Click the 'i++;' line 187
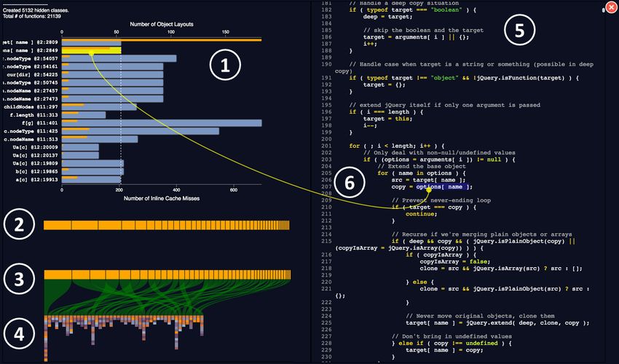 pos(370,44)
